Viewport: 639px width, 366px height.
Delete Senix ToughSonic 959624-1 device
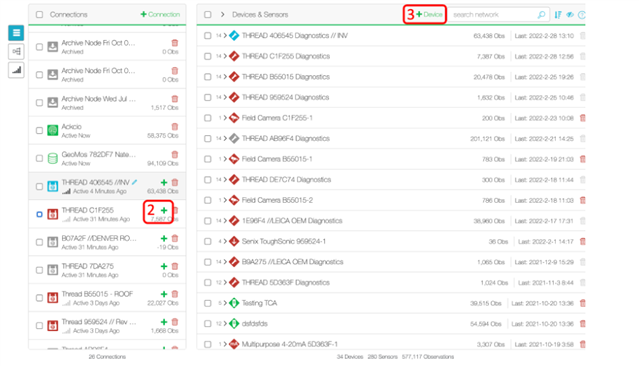583,241
